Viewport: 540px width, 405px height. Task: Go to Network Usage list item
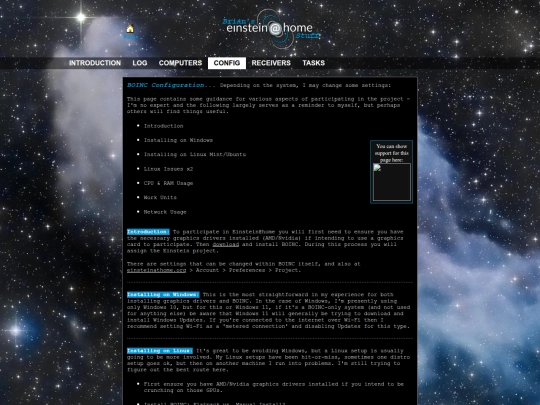[x=165, y=212]
